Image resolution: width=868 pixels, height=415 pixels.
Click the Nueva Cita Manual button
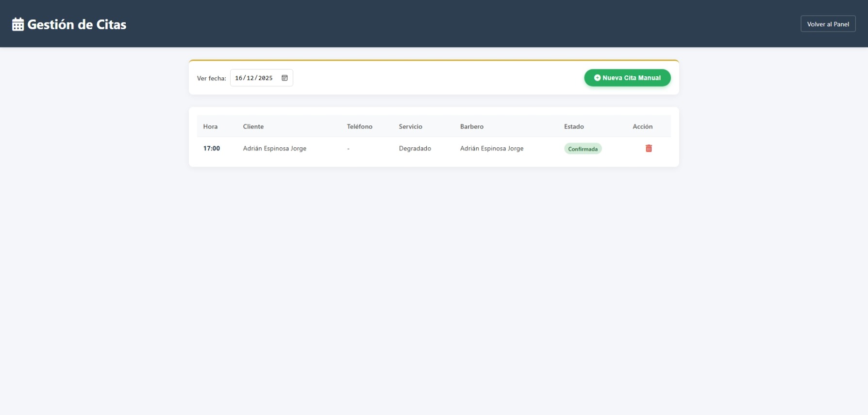pos(627,78)
